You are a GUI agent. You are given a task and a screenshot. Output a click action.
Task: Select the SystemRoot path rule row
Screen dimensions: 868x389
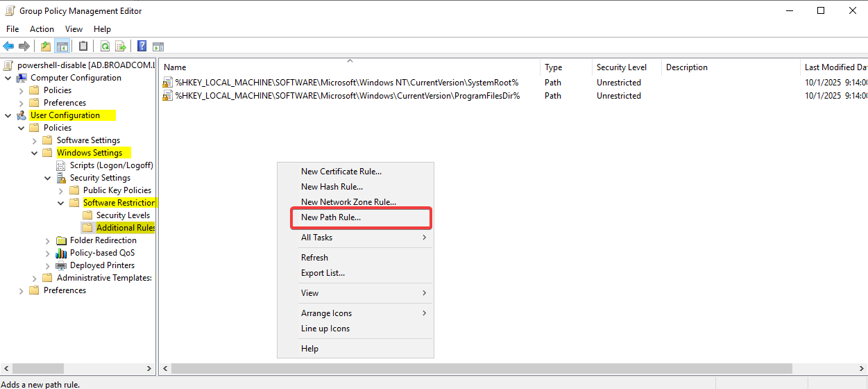click(x=346, y=83)
